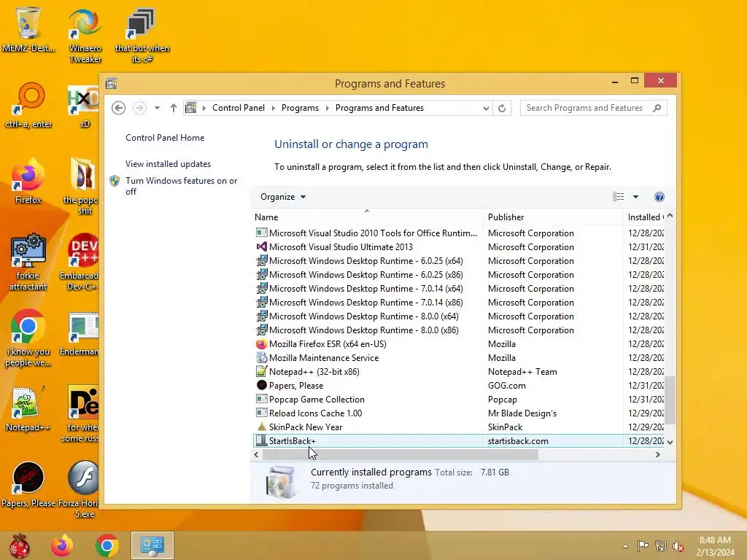
Task: Expand the address bar history dropdown
Action: point(485,108)
